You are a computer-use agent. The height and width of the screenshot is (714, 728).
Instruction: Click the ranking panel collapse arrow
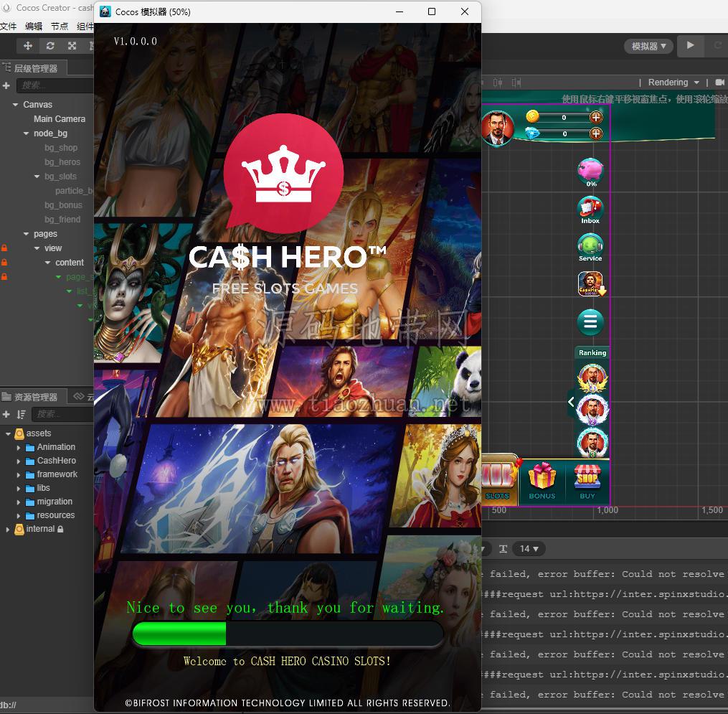coord(571,403)
